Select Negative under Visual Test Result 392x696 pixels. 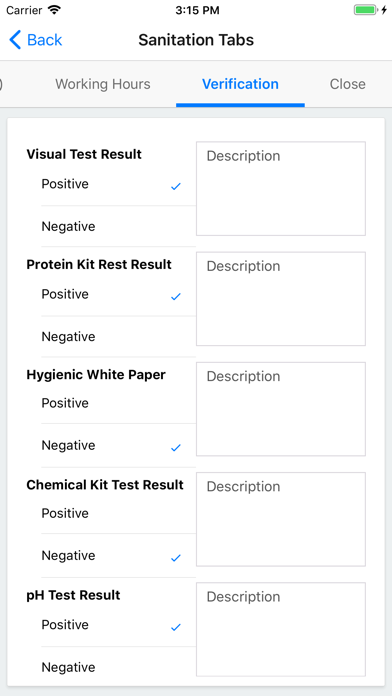click(x=119, y=226)
